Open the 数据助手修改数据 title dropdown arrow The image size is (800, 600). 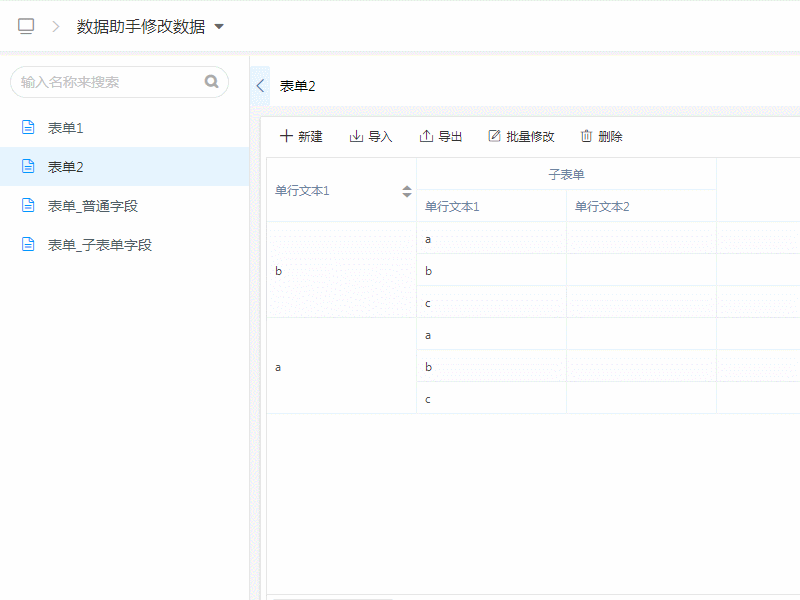coord(219,27)
